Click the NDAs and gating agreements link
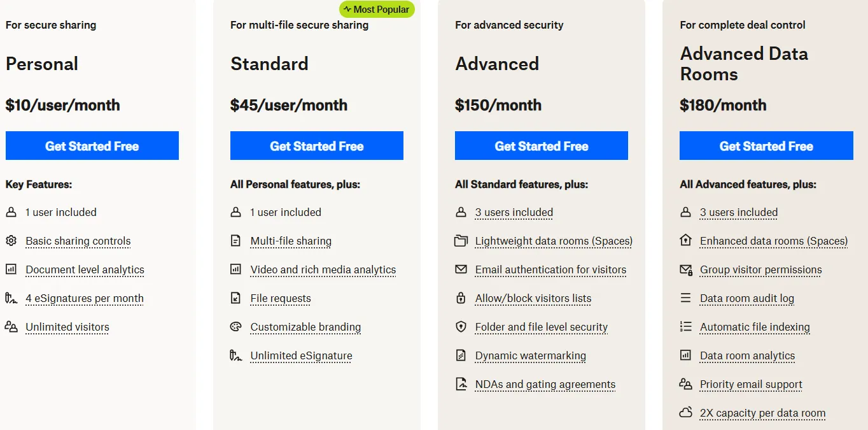 [545, 384]
